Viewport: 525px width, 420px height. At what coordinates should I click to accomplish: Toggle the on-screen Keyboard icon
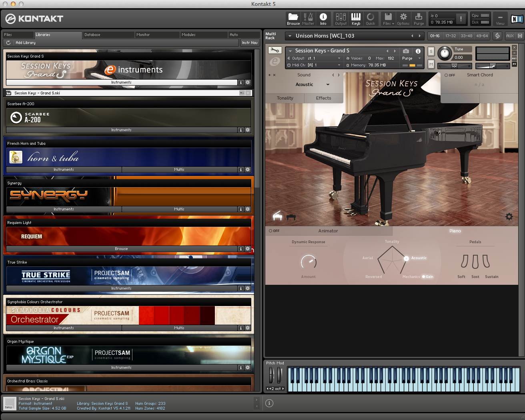[x=356, y=18]
